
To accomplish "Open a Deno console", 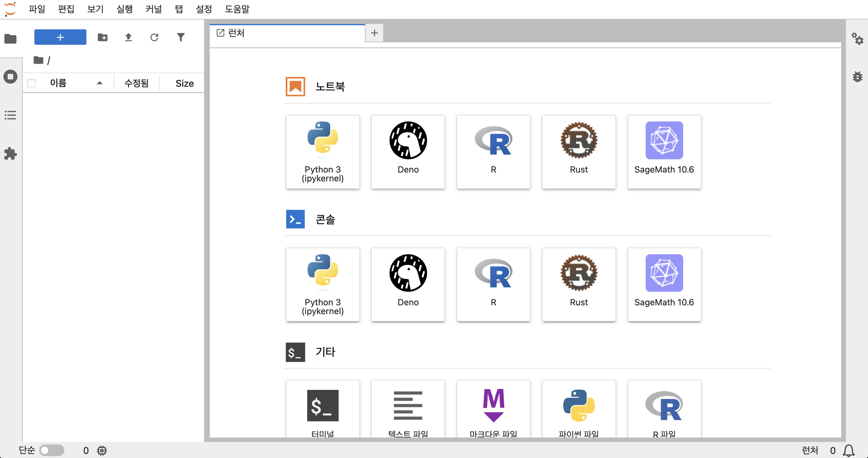I will tap(408, 285).
